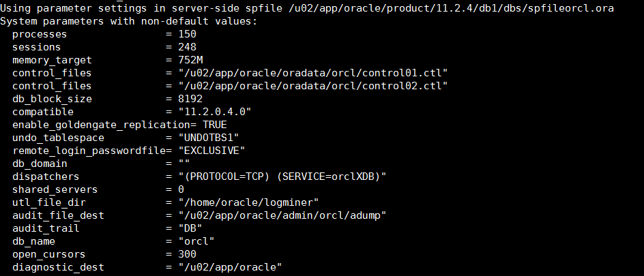Click the db_block_size value 8192
This screenshot has height=276, width=644.
pos(190,99)
